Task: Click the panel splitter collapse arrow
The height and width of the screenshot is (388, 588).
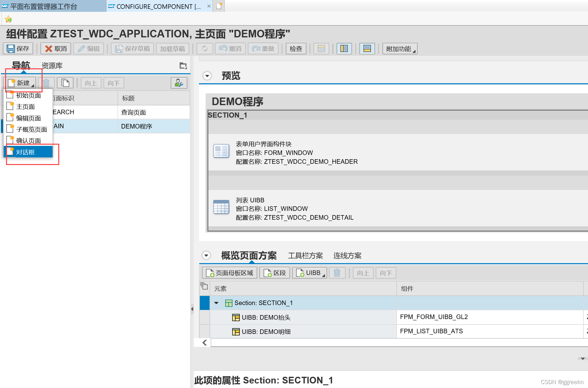Action: tap(192, 309)
